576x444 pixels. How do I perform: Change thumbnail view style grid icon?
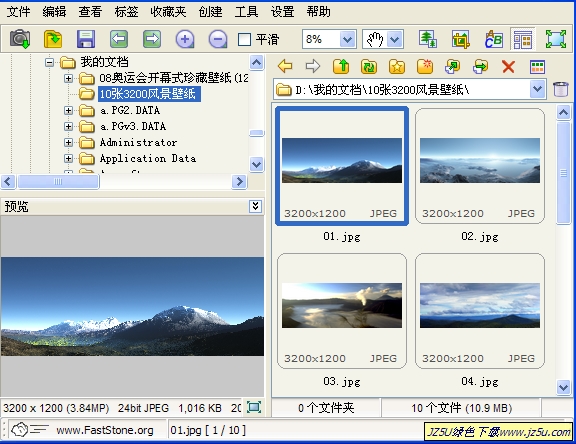click(537, 67)
